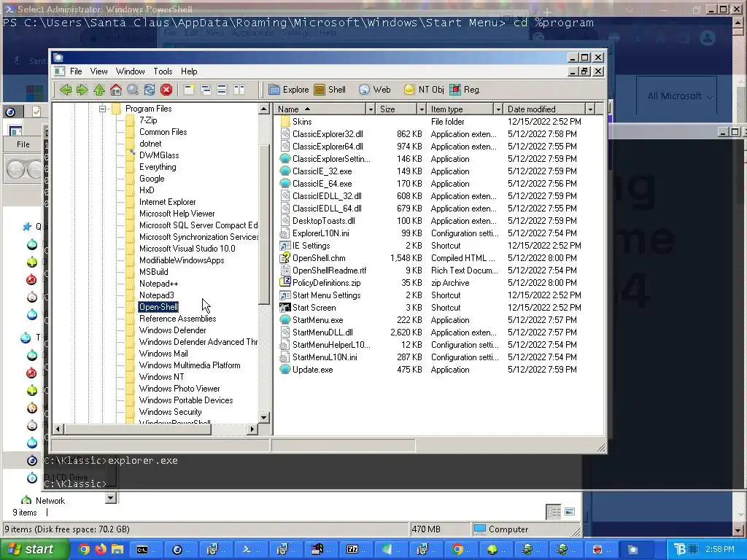The width and height of the screenshot is (747, 560).
Task: Select the Open-Shell folder in tree
Action: tap(158, 307)
